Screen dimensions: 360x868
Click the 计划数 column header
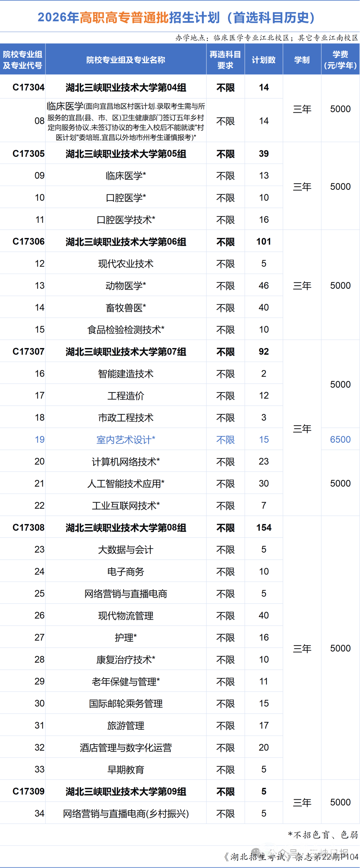[x=264, y=60]
